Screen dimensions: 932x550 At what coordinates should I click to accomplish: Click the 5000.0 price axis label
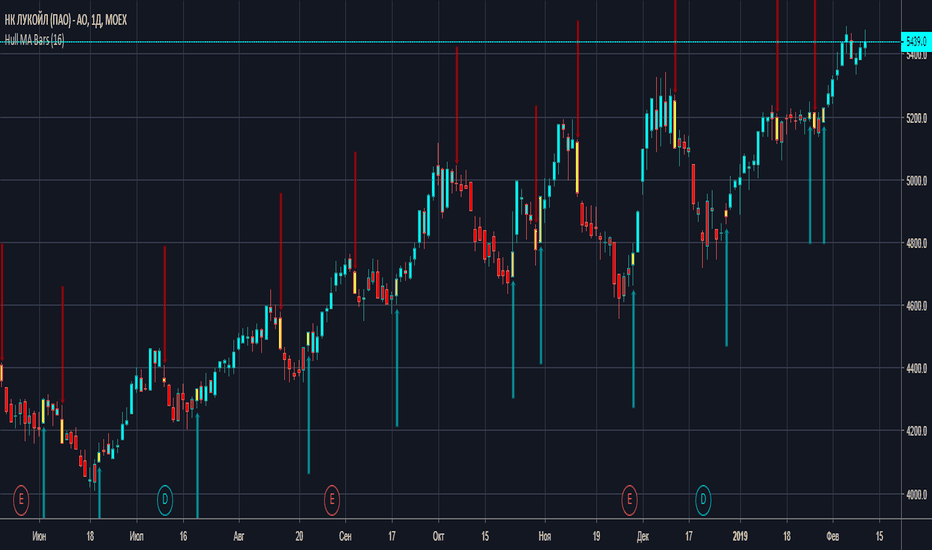[916, 180]
